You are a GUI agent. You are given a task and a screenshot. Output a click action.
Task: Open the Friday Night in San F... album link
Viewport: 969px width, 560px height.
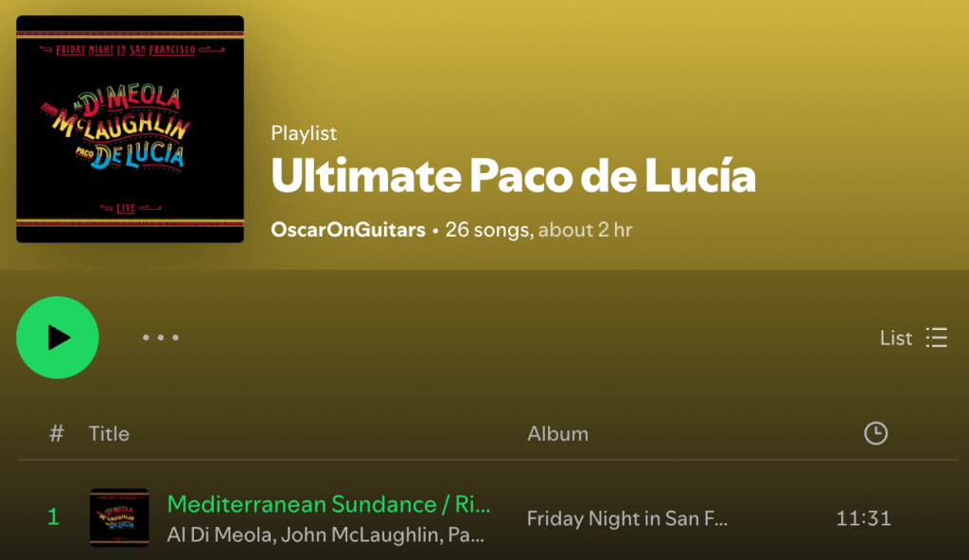[626, 518]
